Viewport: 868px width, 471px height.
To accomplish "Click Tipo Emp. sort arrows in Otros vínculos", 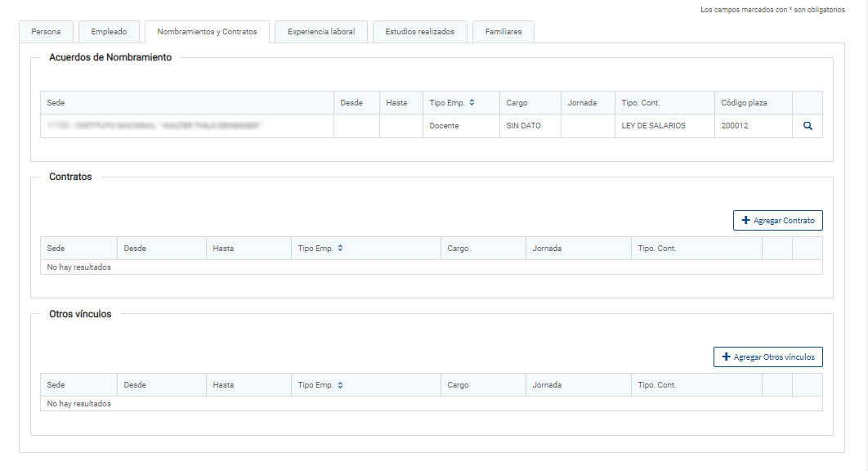I will [340, 385].
